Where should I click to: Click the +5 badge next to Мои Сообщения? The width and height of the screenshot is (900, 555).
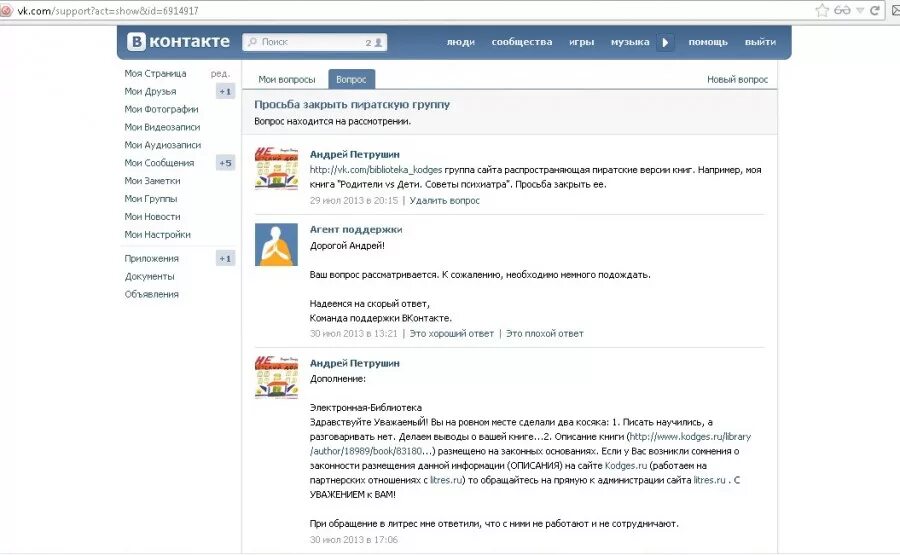(225, 163)
